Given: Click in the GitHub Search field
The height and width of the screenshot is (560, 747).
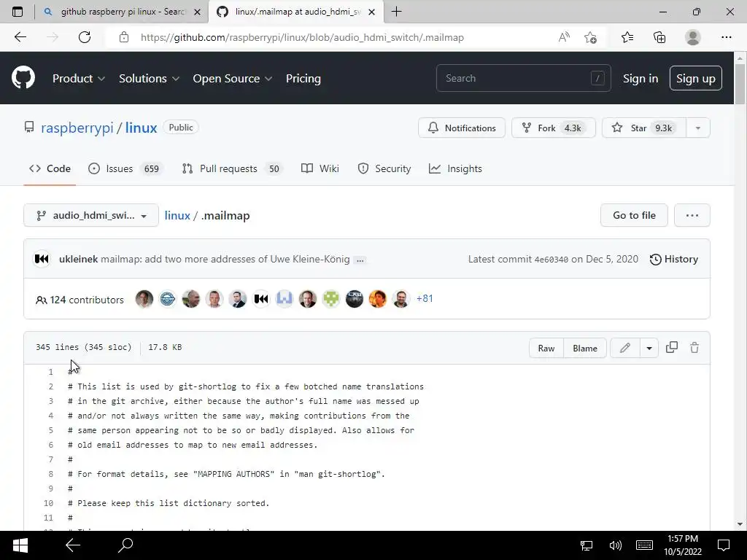Looking at the screenshot, I should pyautogui.click(x=523, y=78).
